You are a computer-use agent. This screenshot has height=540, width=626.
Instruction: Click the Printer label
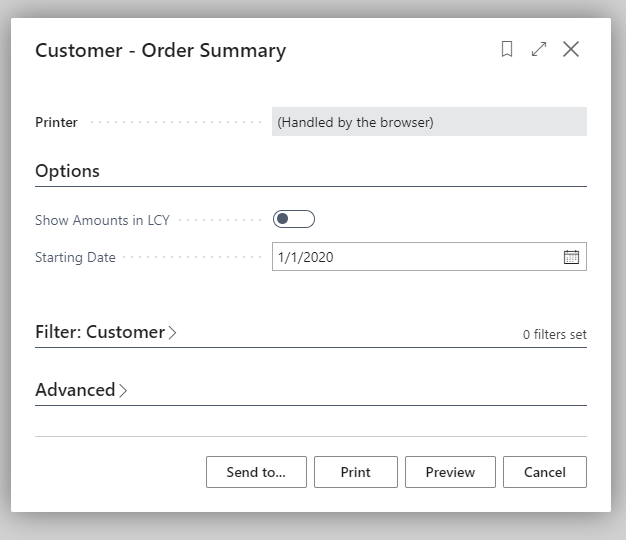pyautogui.click(x=56, y=122)
